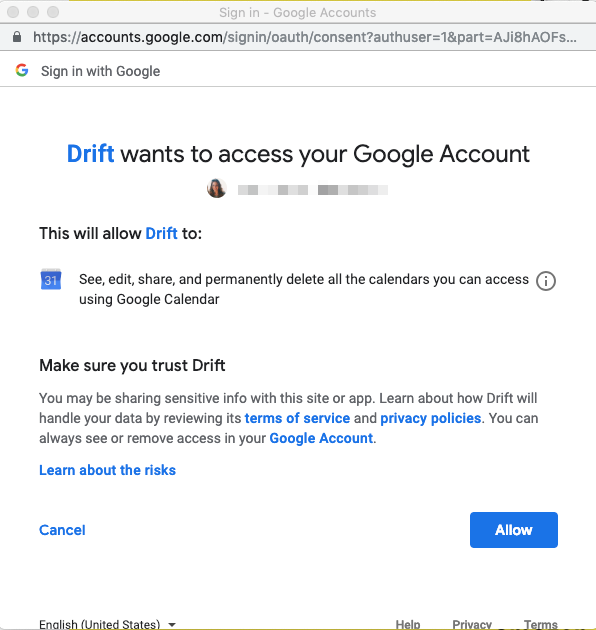Click the blurred account email text
Viewport: 596px width, 630px height.
[x=313, y=190]
